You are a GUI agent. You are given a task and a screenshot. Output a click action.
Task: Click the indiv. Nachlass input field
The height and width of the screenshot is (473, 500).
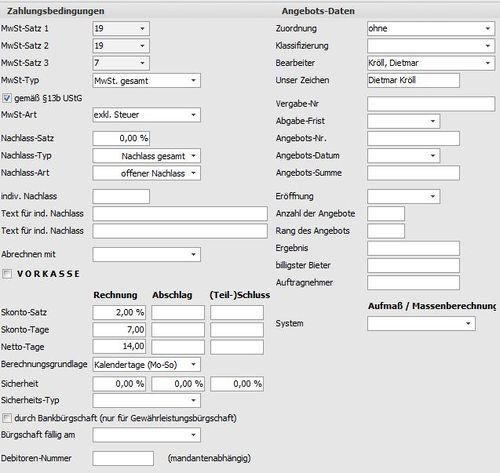[x=121, y=197]
